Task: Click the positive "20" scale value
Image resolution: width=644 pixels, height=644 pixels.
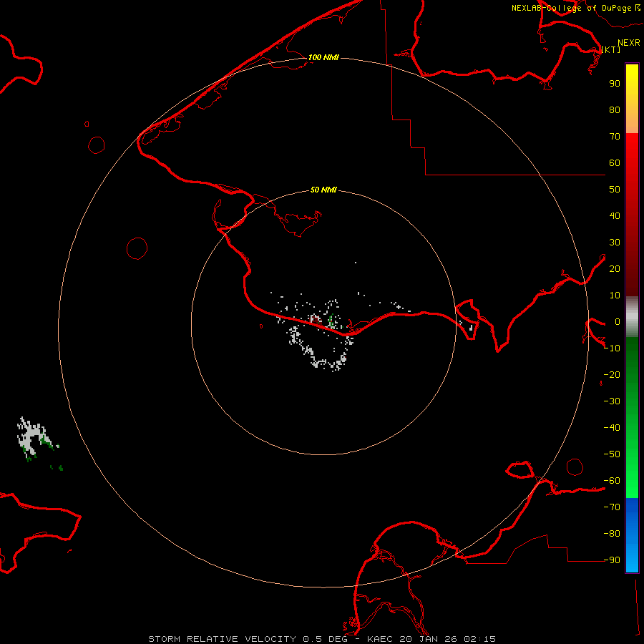Action: tap(615, 268)
